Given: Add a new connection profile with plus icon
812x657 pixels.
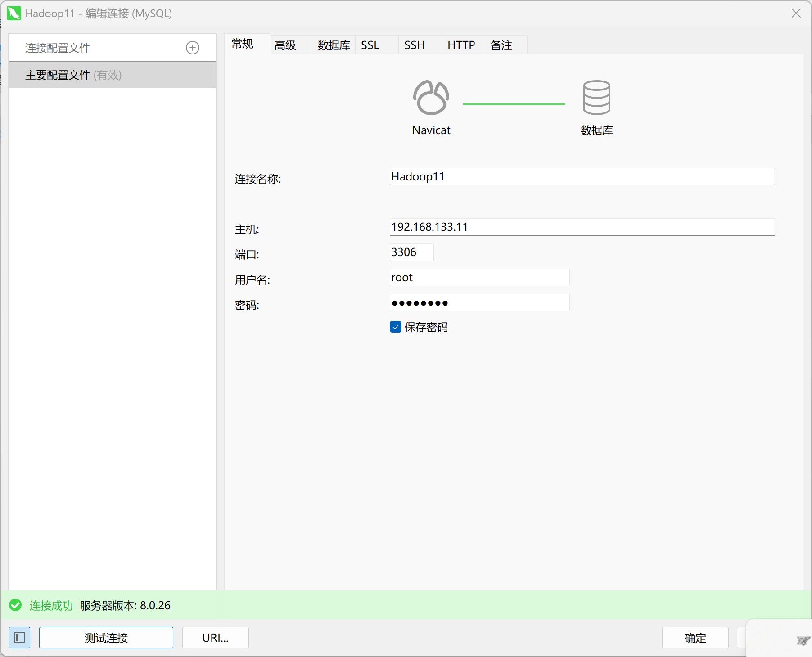Looking at the screenshot, I should point(193,48).
